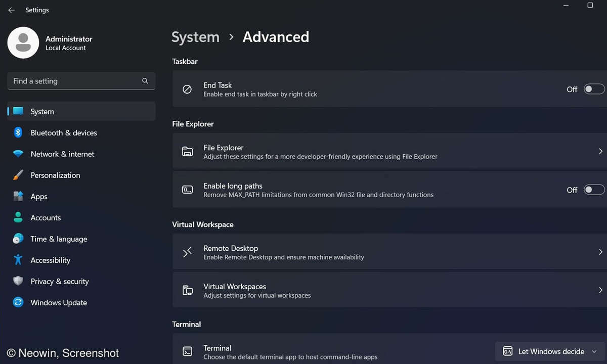Click the End Task row title
This screenshot has height=364, width=607.
[218, 85]
